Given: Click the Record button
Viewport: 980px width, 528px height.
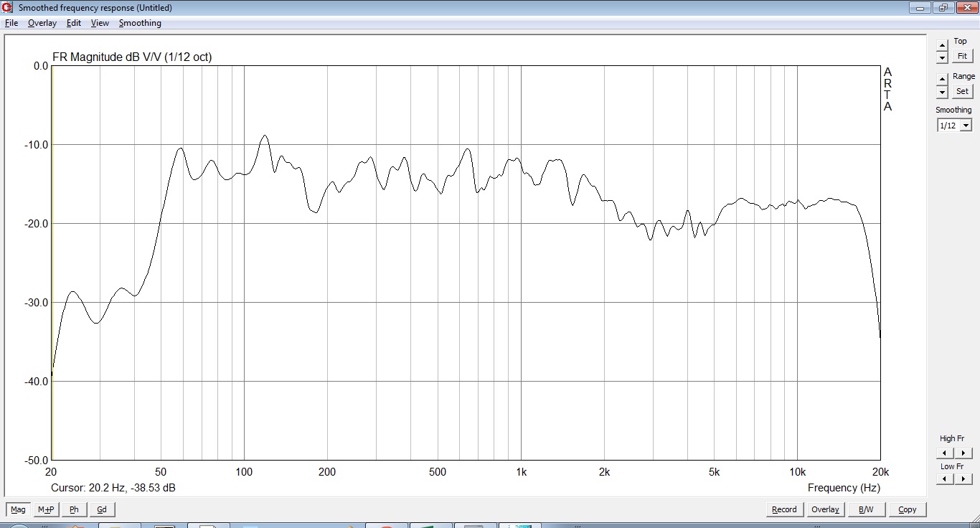Looking at the screenshot, I should pyautogui.click(x=784, y=509).
